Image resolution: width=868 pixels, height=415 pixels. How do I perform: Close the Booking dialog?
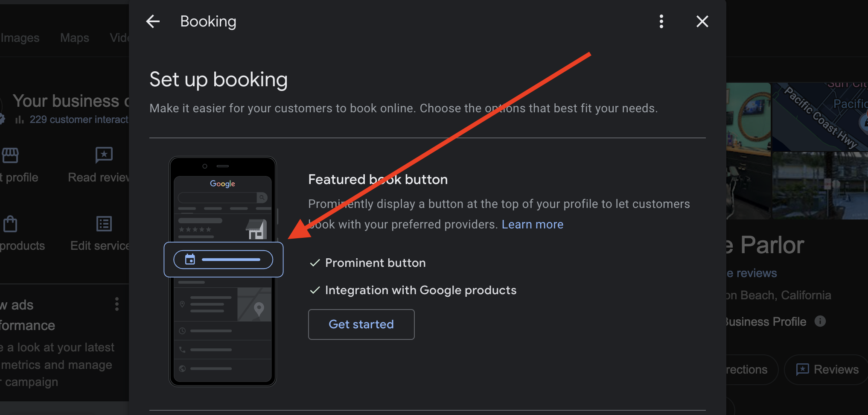click(702, 21)
